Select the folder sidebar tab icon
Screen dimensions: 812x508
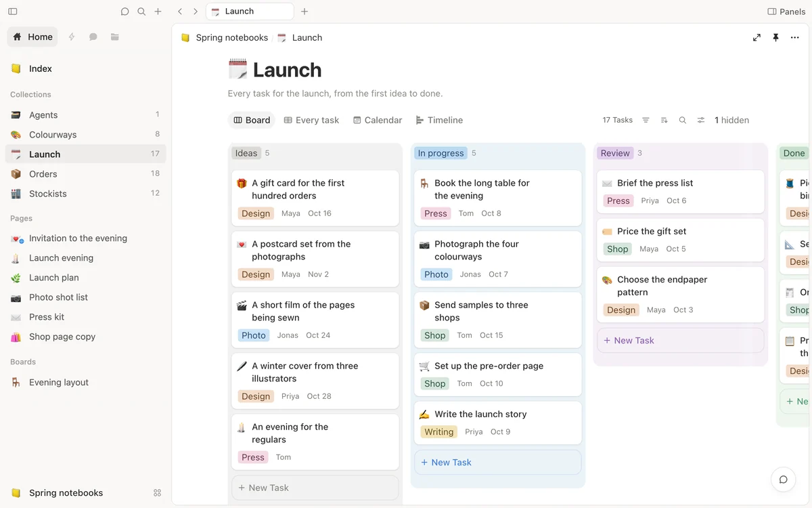115,37
